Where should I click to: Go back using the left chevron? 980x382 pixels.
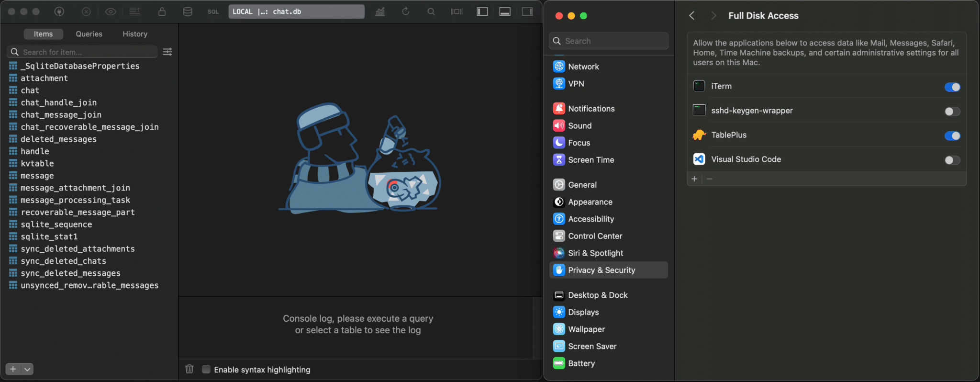point(692,16)
